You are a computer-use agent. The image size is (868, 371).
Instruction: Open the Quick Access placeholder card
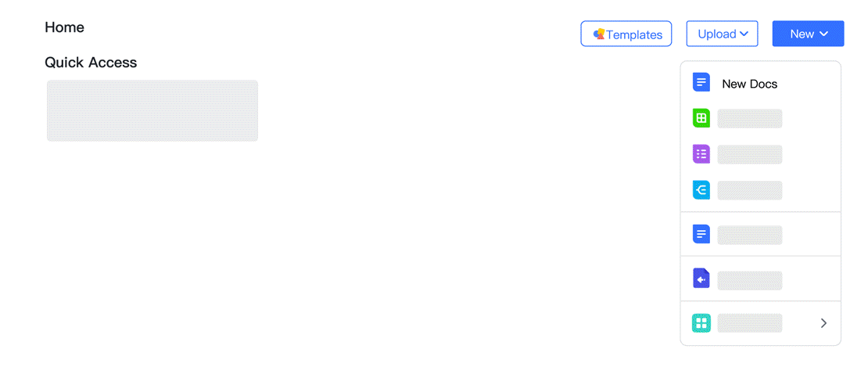152,110
